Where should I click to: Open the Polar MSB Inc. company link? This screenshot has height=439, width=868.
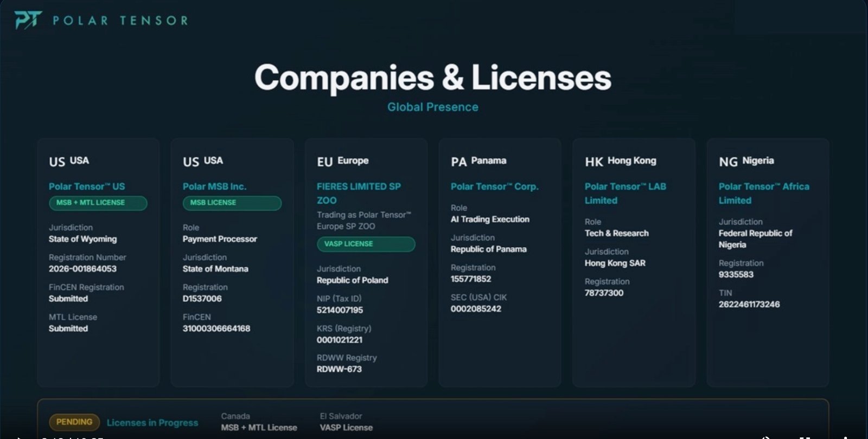pos(214,186)
